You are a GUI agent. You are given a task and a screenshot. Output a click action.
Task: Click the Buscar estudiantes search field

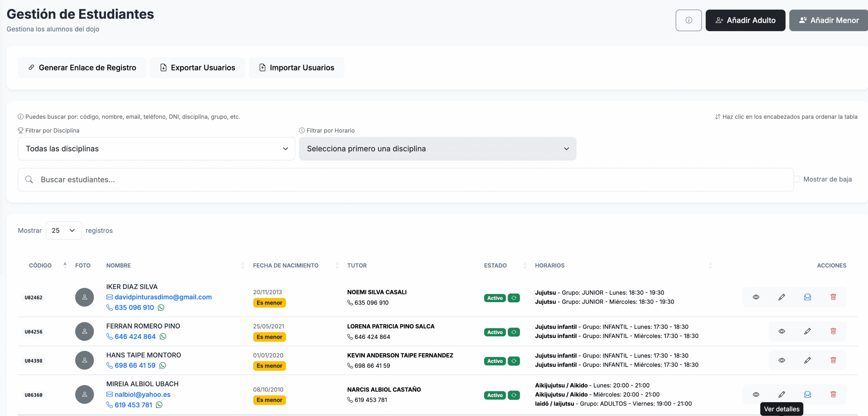point(405,180)
